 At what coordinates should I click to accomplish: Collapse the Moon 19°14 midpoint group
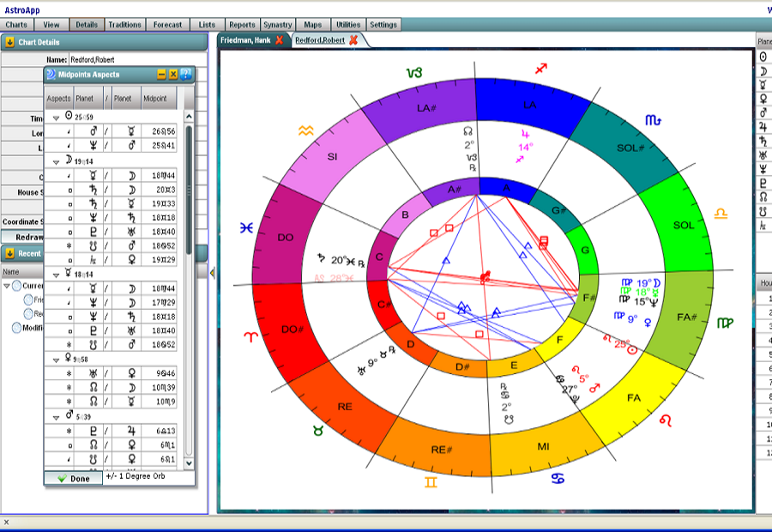pos(57,160)
